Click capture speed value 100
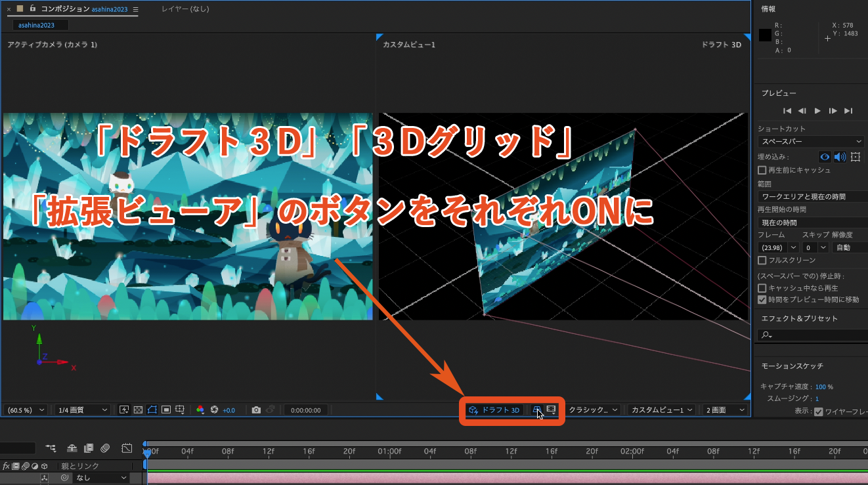Image resolution: width=868 pixels, height=485 pixels. (820, 387)
